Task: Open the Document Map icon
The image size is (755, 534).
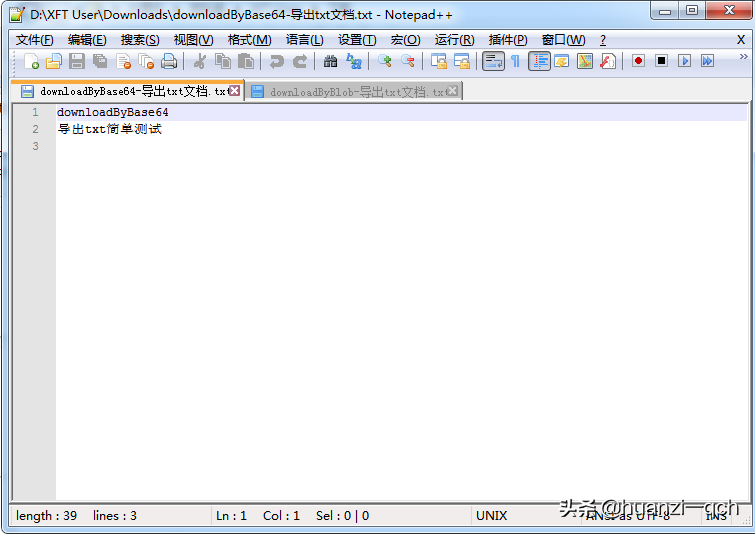Action: pos(585,61)
